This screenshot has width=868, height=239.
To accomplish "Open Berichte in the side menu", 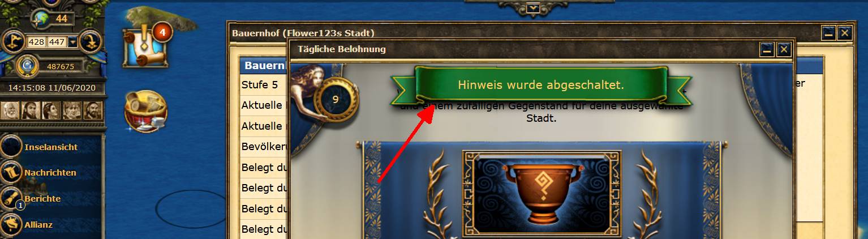I will (42, 199).
